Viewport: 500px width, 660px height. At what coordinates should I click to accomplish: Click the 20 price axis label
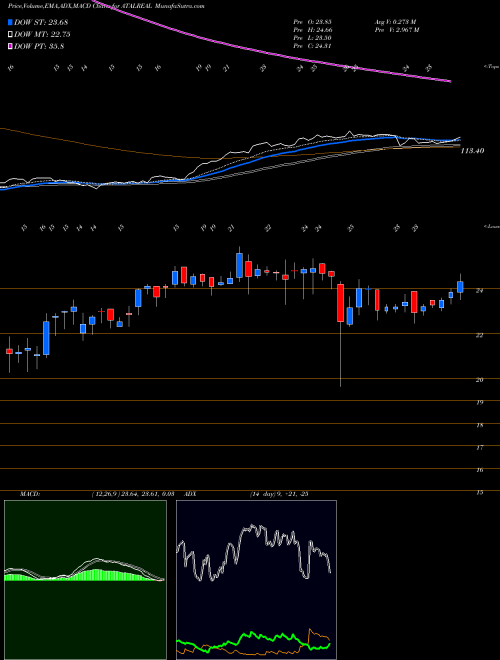[479, 380]
